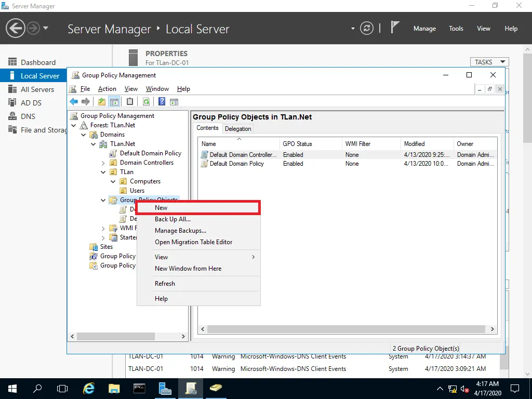Collapse the Forest: TLan.Net node

[74, 125]
